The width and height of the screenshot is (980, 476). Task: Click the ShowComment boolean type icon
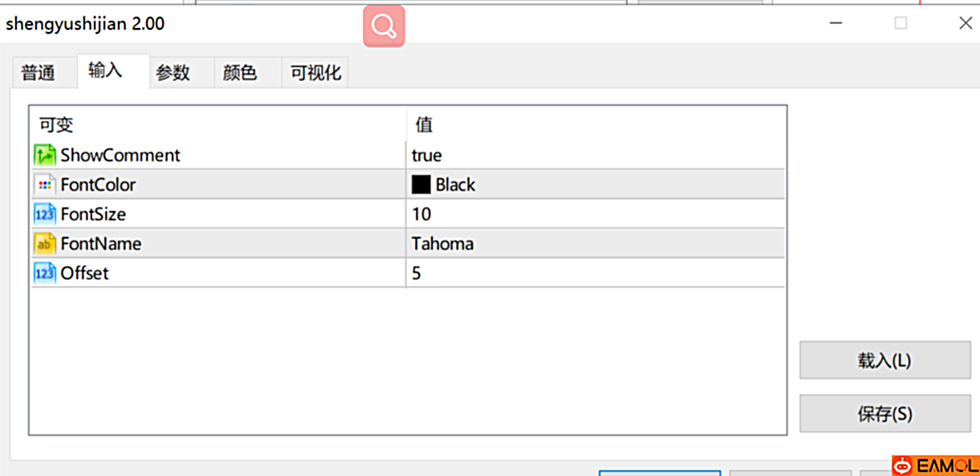45,155
